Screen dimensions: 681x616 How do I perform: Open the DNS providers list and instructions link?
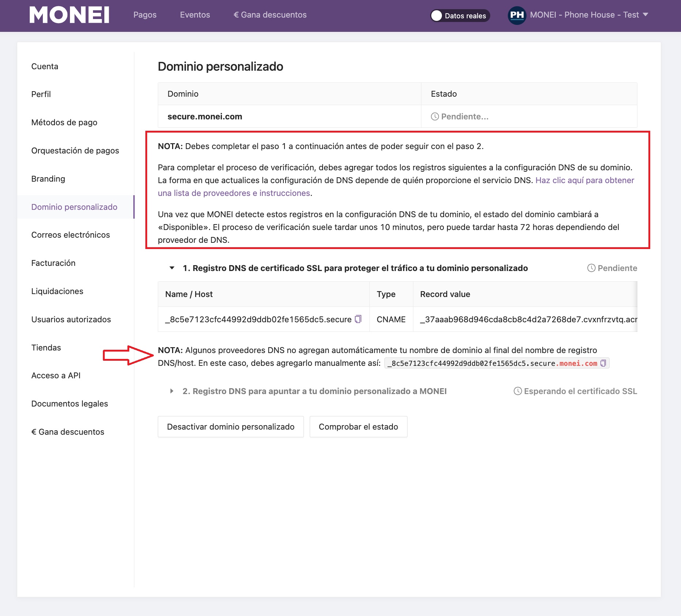tap(396, 187)
